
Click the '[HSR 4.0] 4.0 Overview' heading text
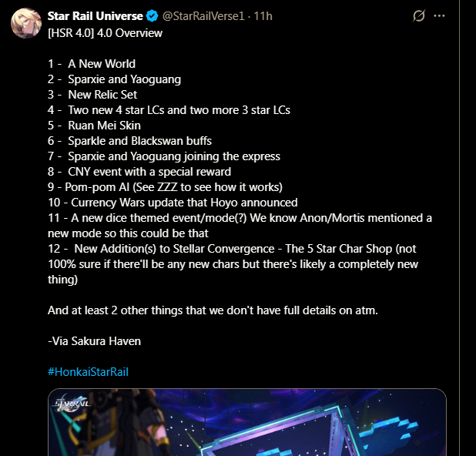click(x=106, y=33)
